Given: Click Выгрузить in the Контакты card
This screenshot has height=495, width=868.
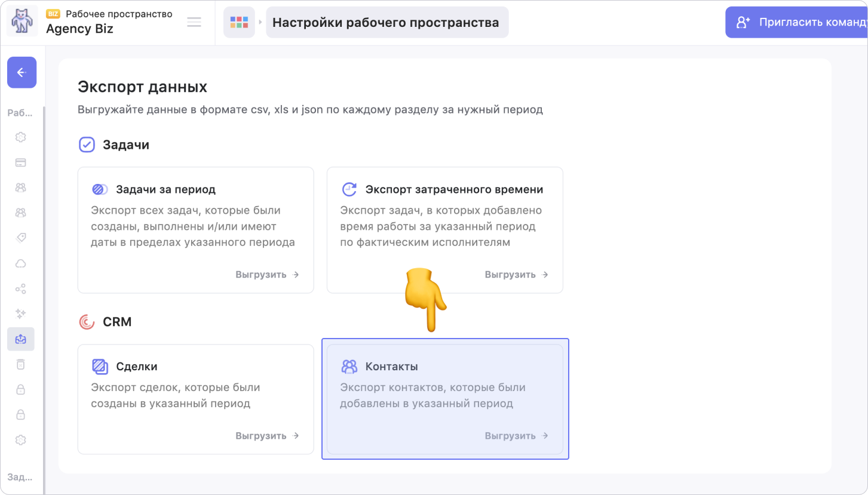Looking at the screenshot, I should coord(516,436).
